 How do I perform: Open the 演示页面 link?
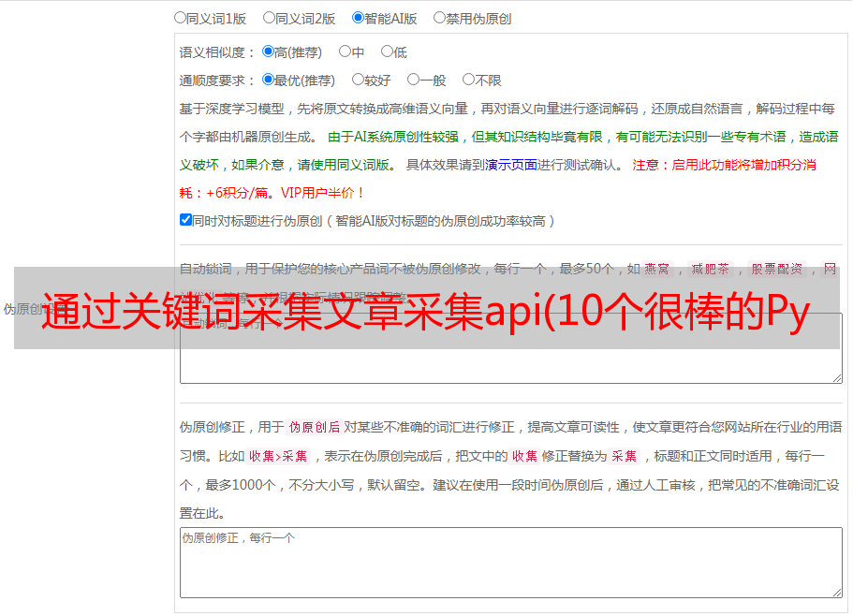510,165
